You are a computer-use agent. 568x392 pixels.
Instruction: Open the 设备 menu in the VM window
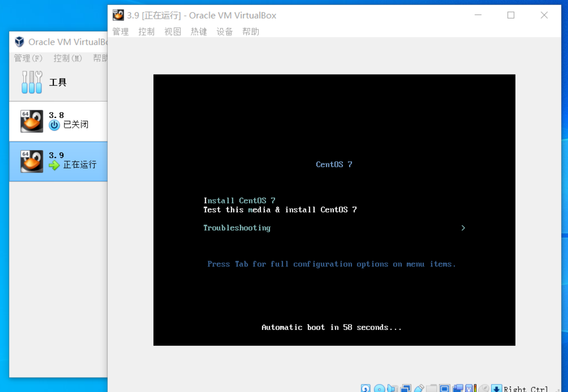tap(225, 32)
